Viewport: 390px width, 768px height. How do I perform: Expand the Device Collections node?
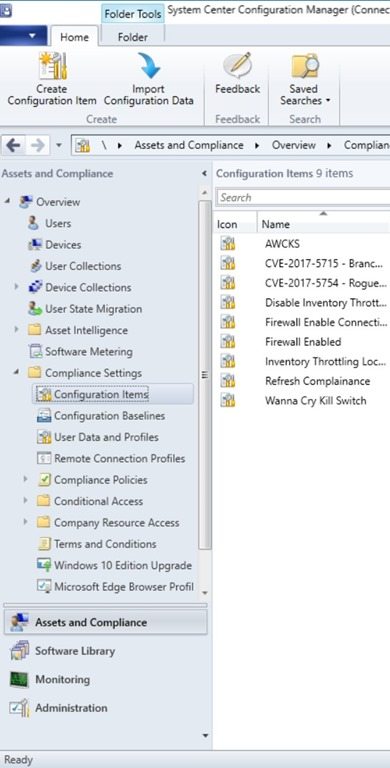pos(16,288)
